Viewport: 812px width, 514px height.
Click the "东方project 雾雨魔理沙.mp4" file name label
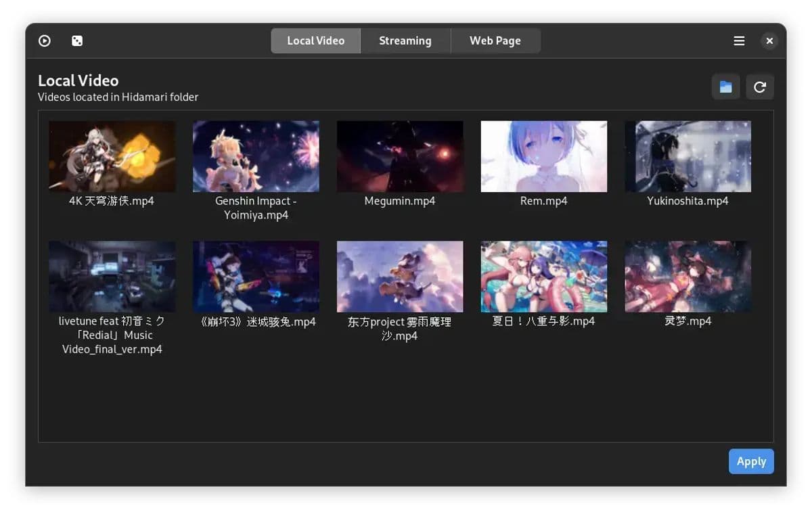[x=400, y=329]
